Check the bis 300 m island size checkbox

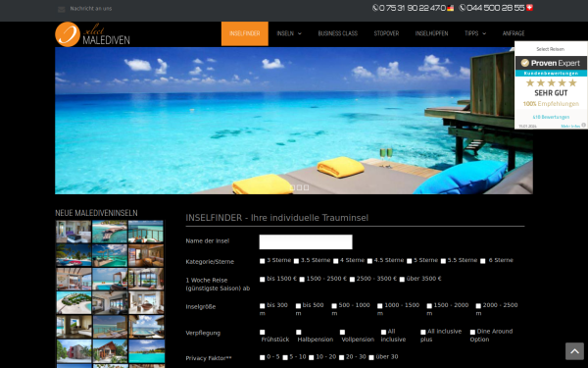[262, 306]
